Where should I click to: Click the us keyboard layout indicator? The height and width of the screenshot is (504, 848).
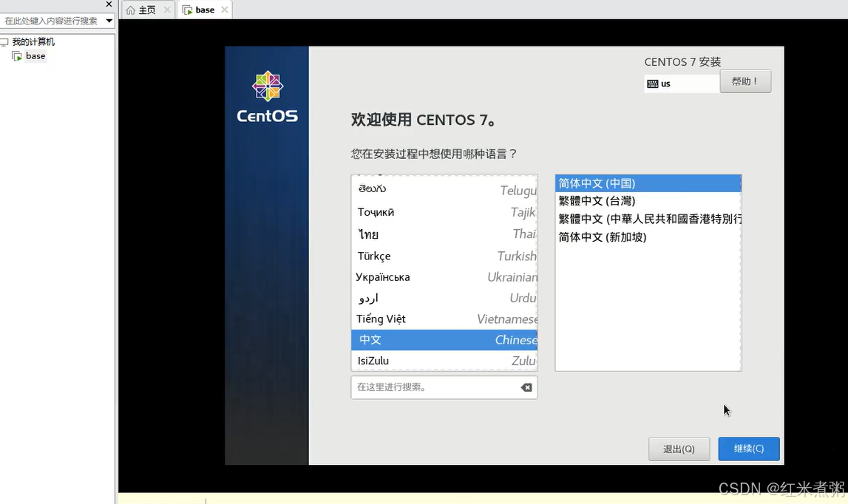[x=681, y=84]
